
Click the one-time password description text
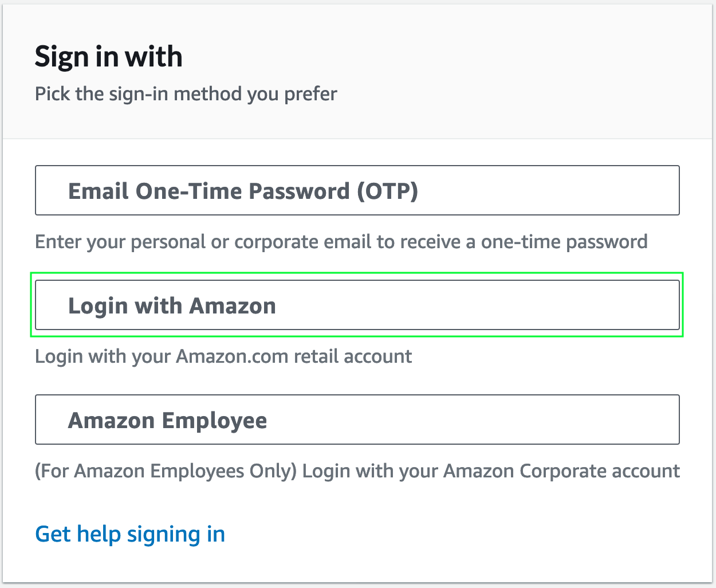pos(341,242)
